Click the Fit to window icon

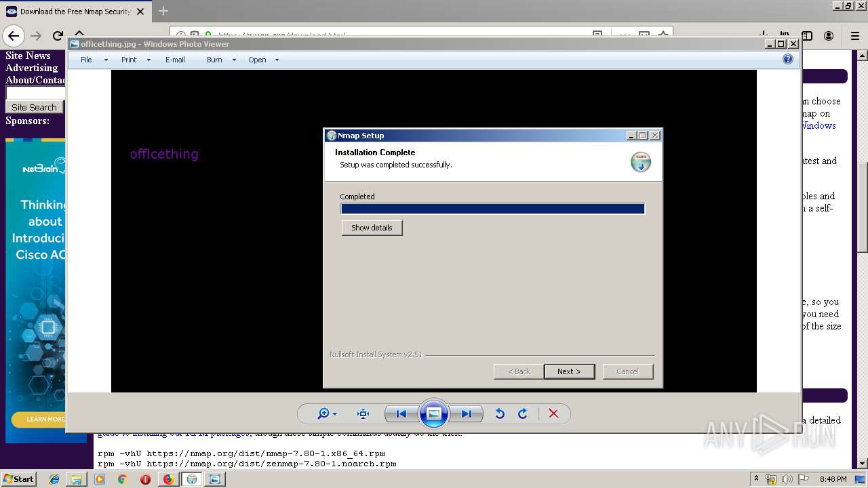click(363, 413)
